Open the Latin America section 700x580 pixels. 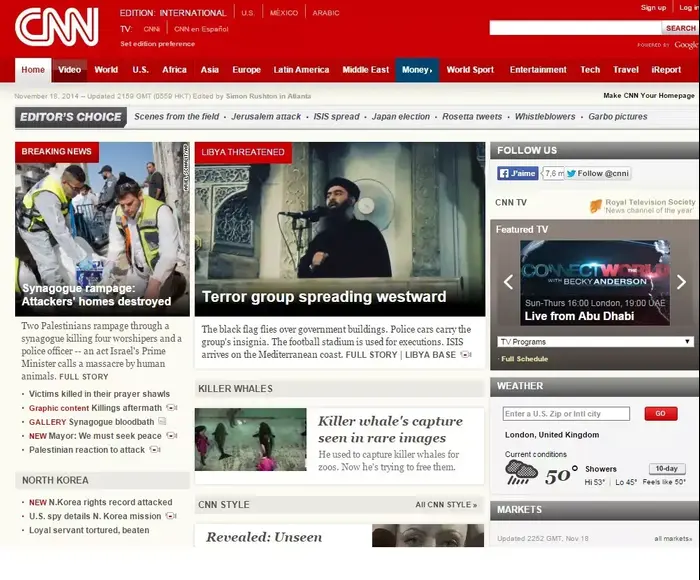(301, 70)
